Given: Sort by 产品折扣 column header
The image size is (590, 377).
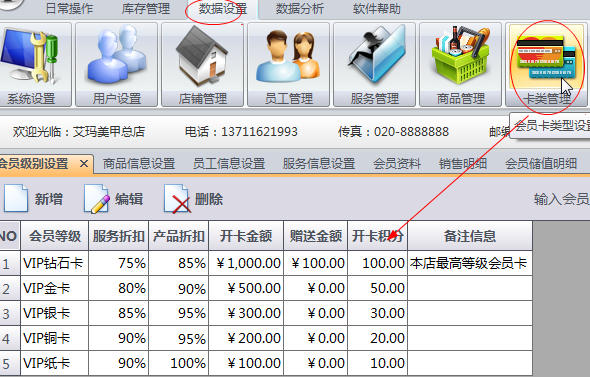Looking at the screenshot, I should pyautogui.click(x=179, y=236).
